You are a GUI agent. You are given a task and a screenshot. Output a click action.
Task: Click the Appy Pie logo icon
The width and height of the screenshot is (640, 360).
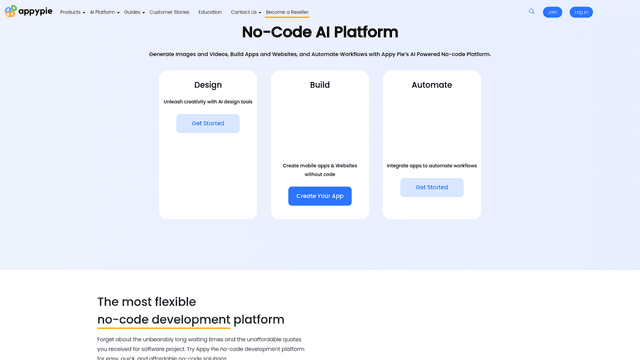point(11,11)
